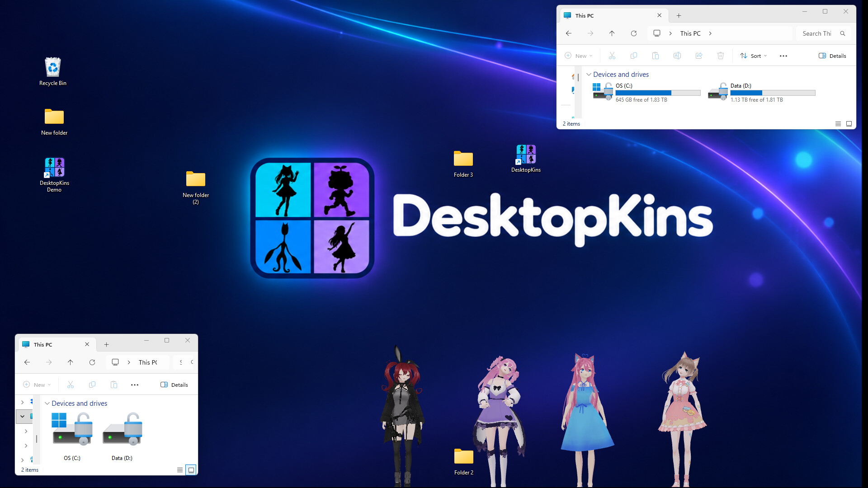Click Rename icon in top This PC window
Viewport: 868px width, 488px height.
[x=677, y=56]
